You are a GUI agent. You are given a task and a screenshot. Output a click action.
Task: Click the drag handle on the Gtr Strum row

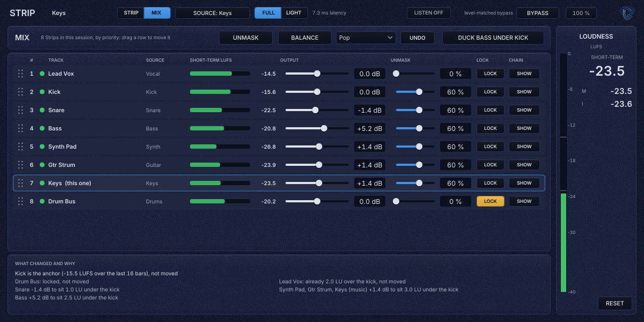tap(20, 165)
